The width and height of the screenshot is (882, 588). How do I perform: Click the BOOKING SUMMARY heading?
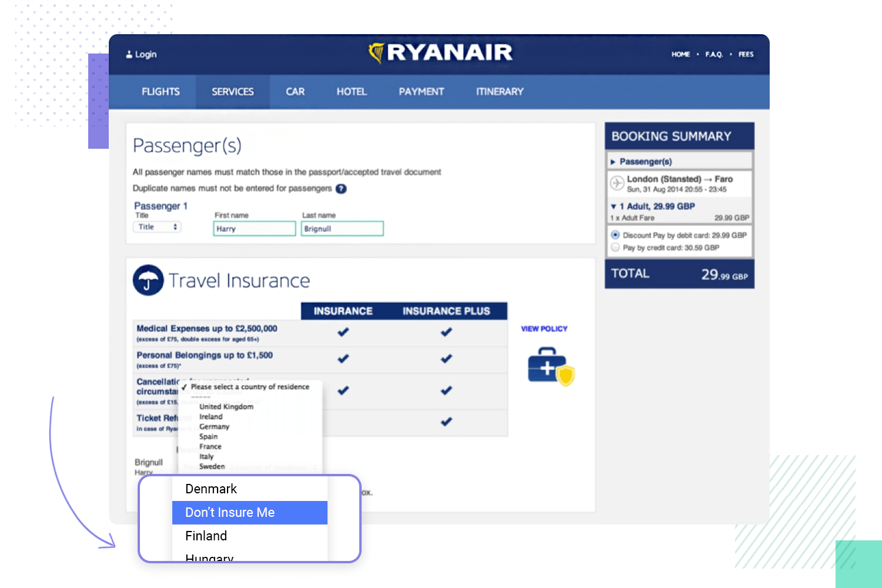click(671, 136)
